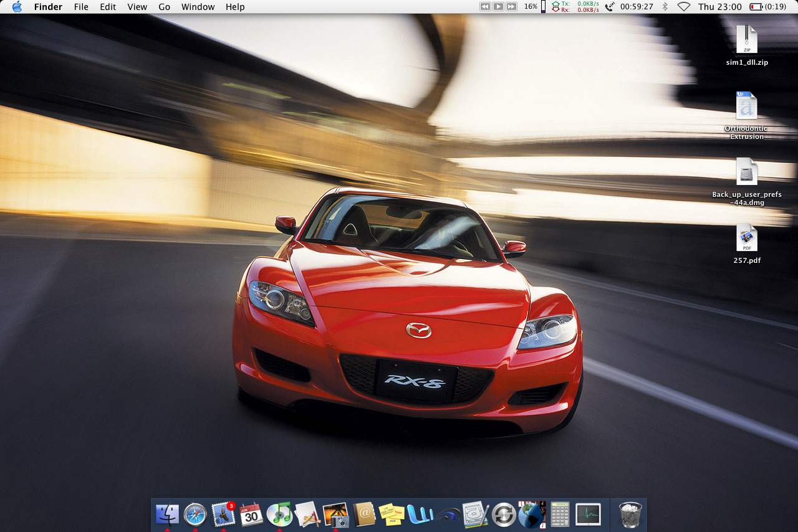Open the Apple menu
The width and height of the screenshot is (798, 532).
[x=17, y=7]
